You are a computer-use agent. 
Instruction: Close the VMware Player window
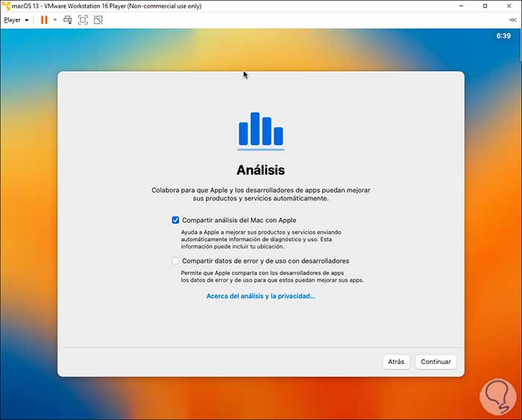point(509,6)
